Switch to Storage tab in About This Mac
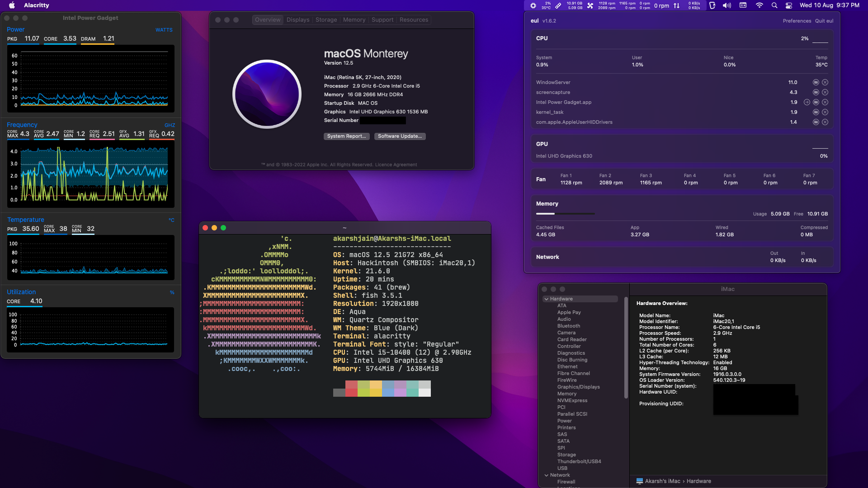The image size is (868, 488). (x=326, y=20)
